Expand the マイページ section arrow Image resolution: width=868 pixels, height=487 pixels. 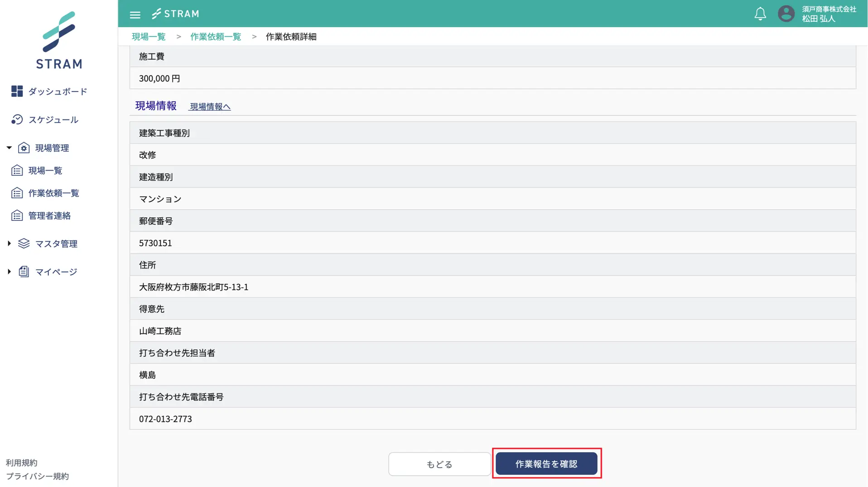[x=9, y=272]
